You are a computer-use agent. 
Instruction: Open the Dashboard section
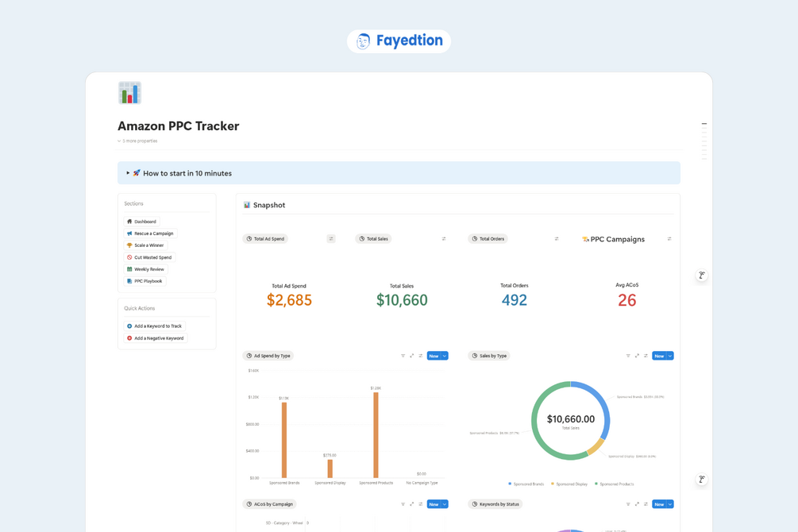tap(141, 222)
